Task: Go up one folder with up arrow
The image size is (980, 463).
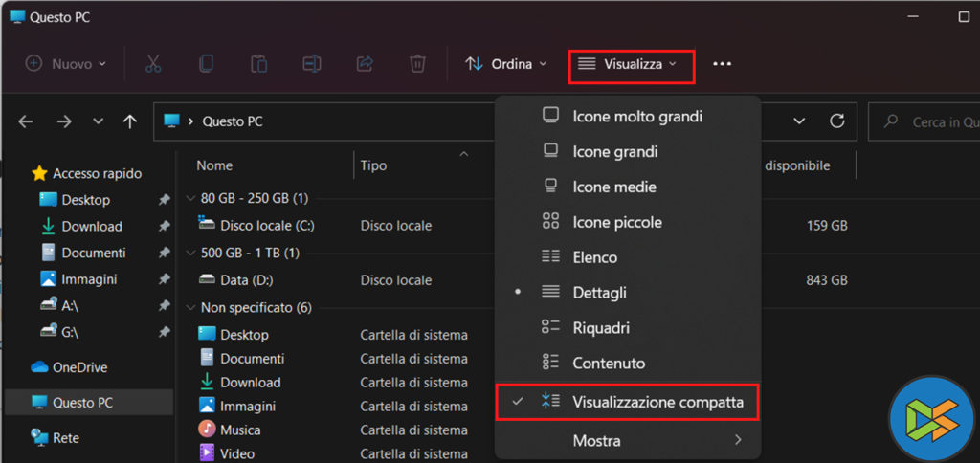Action: coord(130,121)
